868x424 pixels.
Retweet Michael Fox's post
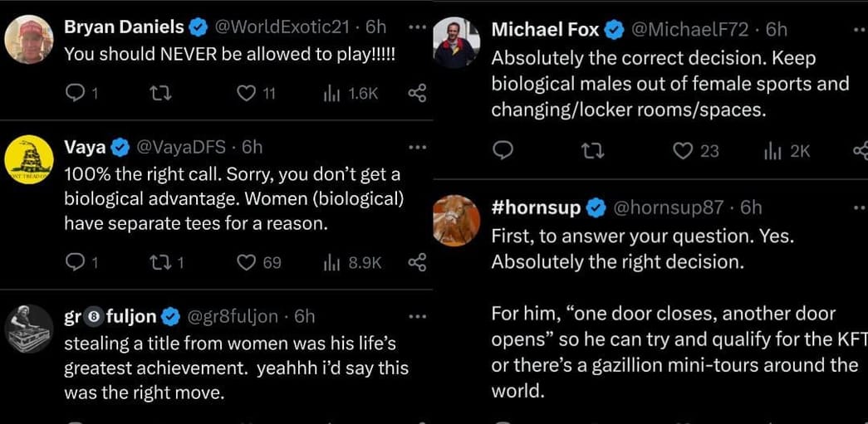point(592,150)
